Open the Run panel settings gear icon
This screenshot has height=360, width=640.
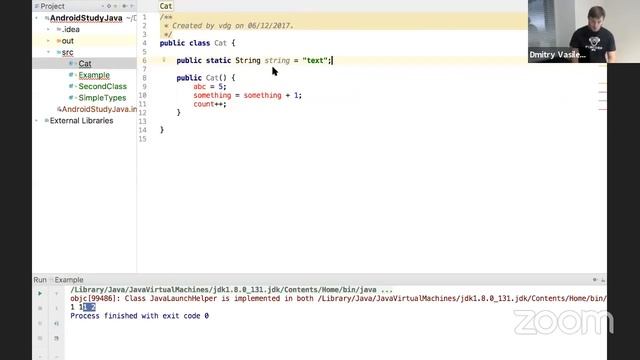point(595,280)
